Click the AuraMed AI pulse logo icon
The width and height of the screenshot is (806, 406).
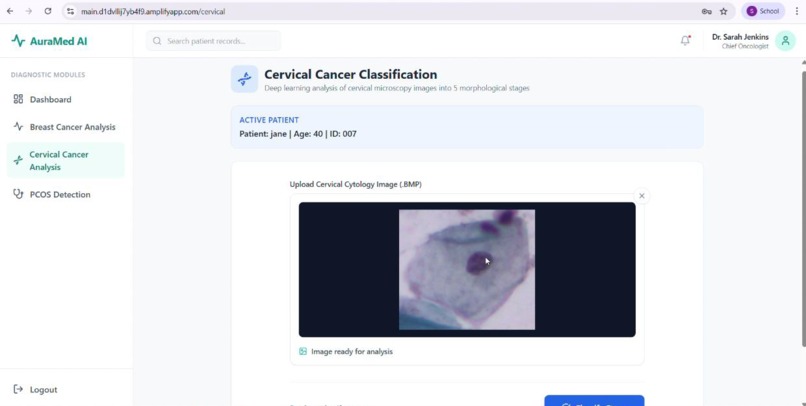pos(18,41)
